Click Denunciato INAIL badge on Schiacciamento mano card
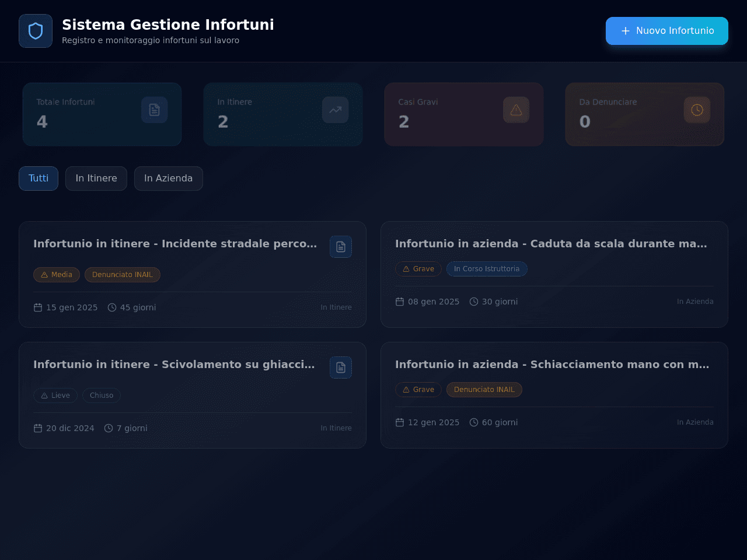Viewport: 747px width, 560px height. click(484, 390)
